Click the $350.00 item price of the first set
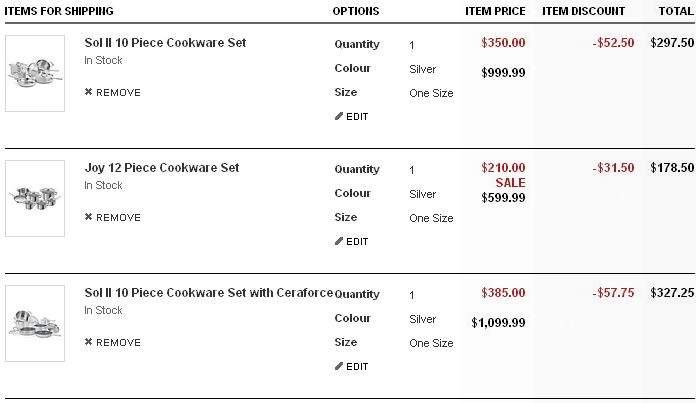The height and width of the screenshot is (403, 696). point(503,44)
